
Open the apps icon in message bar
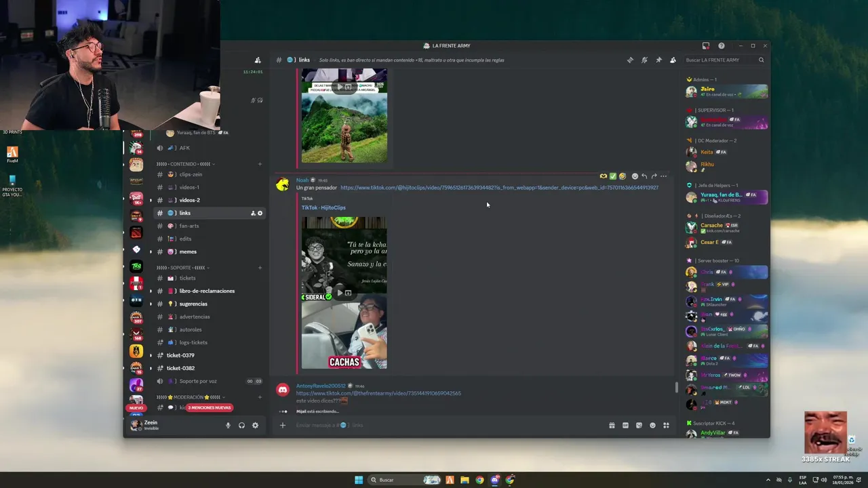click(666, 426)
